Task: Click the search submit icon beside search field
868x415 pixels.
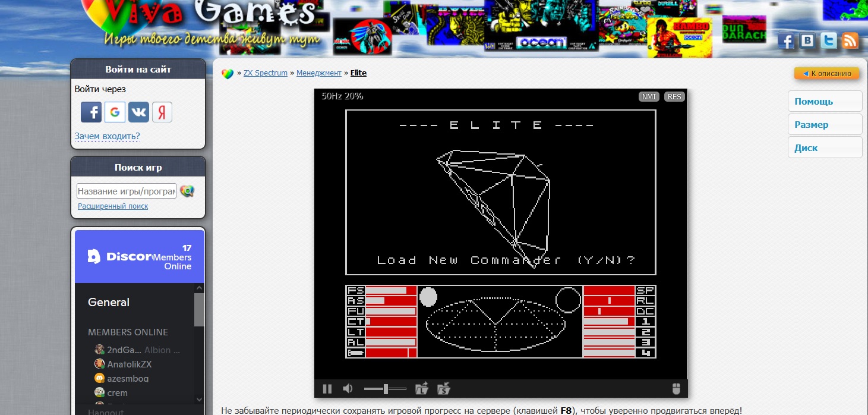Action: pos(187,191)
